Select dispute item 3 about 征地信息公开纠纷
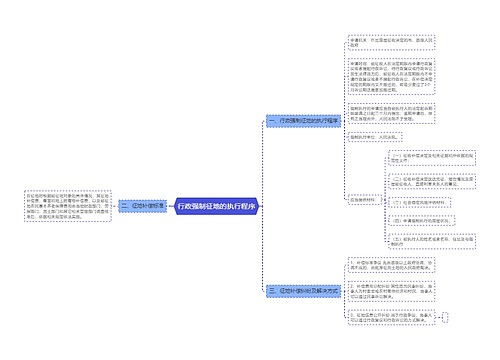 [x=391, y=317]
